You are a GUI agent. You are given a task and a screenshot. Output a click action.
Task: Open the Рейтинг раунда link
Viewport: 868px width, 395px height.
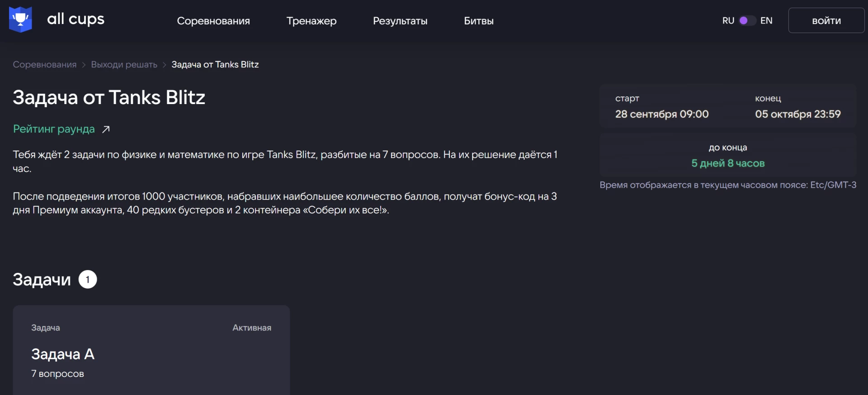[54, 129]
